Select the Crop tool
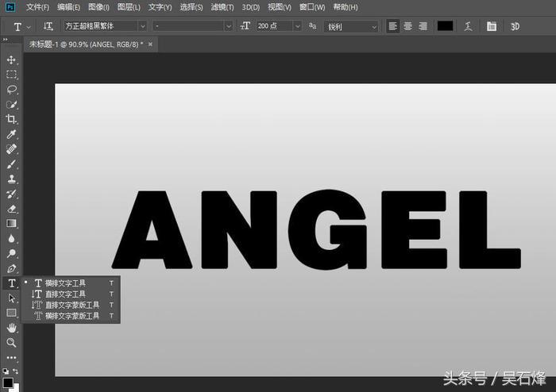The height and width of the screenshot is (392, 556). tap(11, 119)
